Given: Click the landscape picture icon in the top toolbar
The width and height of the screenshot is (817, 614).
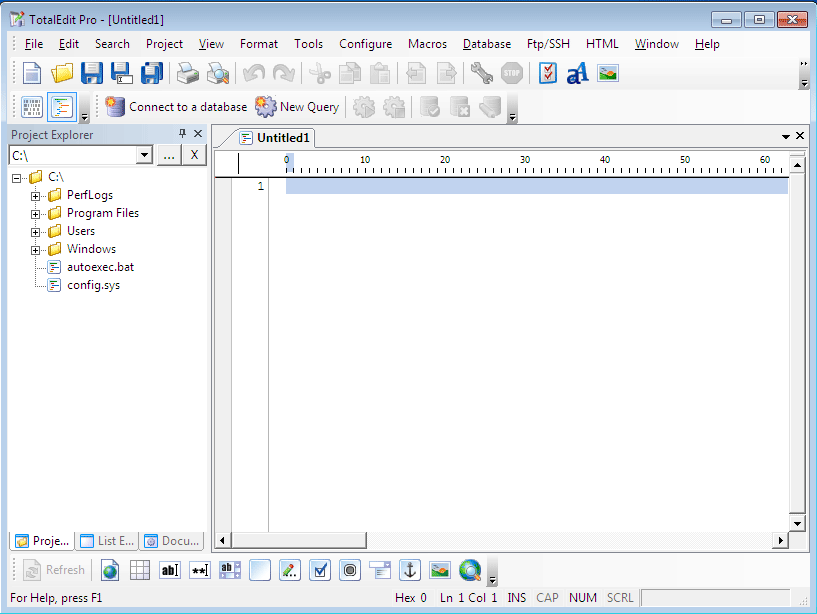Looking at the screenshot, I should 608,73.
